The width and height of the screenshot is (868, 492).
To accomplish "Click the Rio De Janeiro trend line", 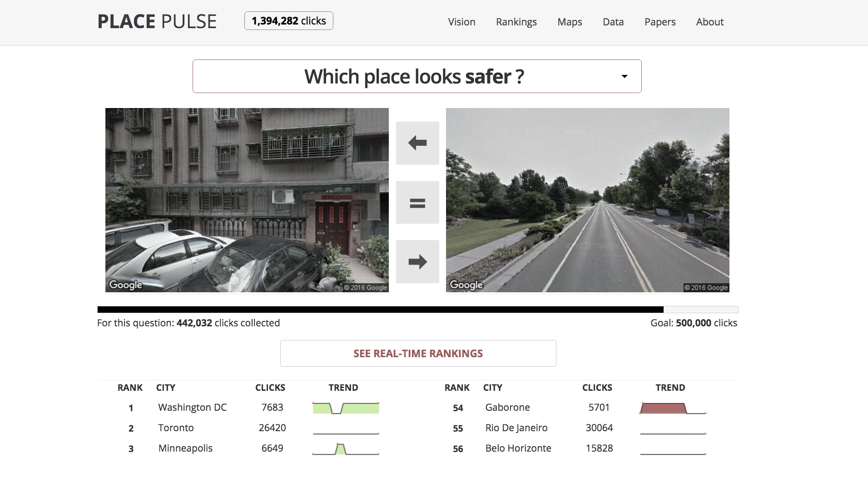I will [673, 433].
